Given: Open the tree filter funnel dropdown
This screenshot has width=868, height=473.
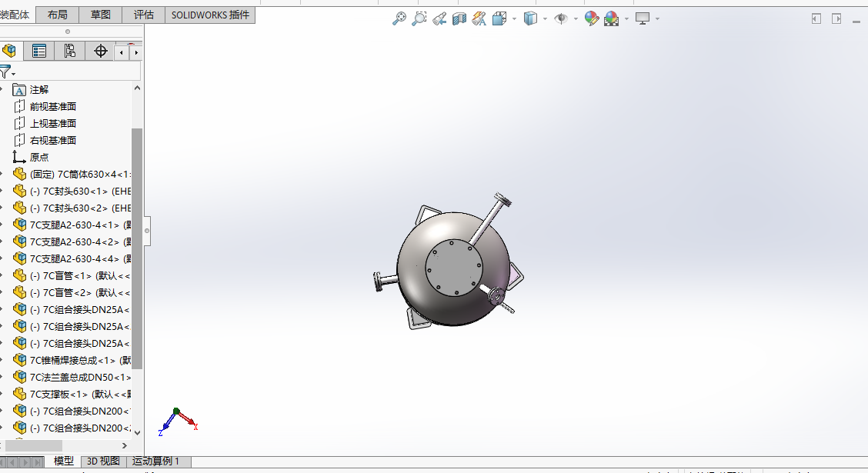Looking at the screenshot, I should tap(7, 72).
